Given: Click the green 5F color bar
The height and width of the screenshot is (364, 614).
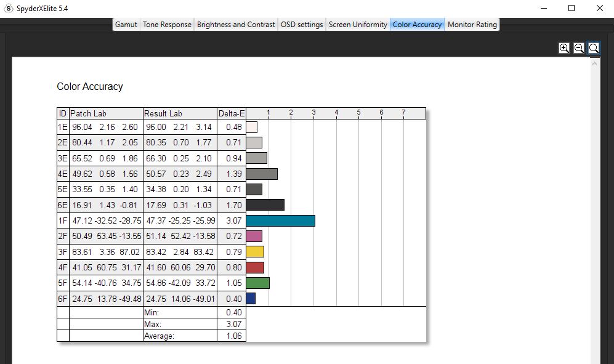Looking at the screenshot, I should [x=257, y=283].
